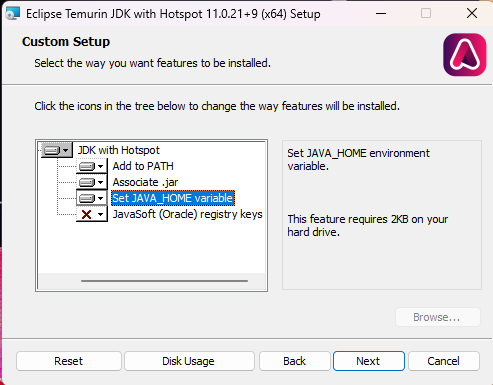This screenshot has height=385, width=493.
Task: Click the Adoptium logo in the header
Action: pyautogui.click(x=465, y=55)
